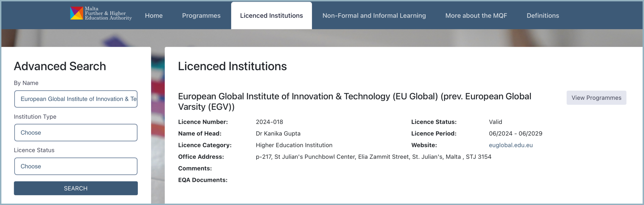Click the licence period 06/2024 - 06/2029

[x=515, y=133]
